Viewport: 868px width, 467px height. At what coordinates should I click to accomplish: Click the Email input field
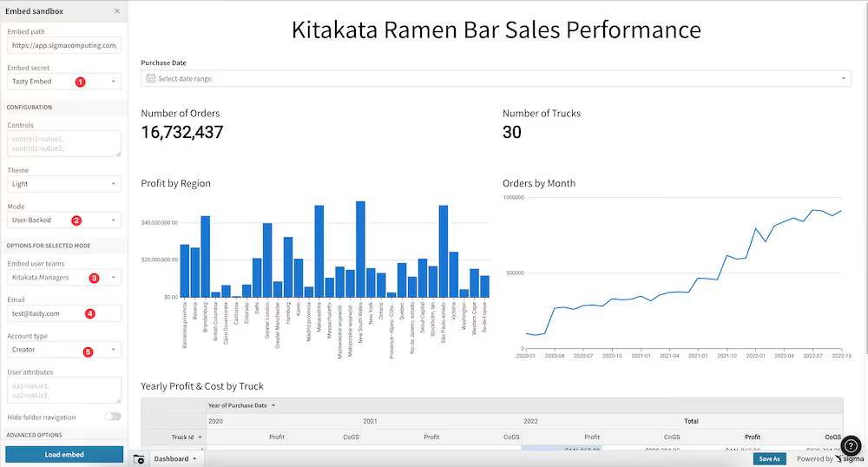coord(64,313)
